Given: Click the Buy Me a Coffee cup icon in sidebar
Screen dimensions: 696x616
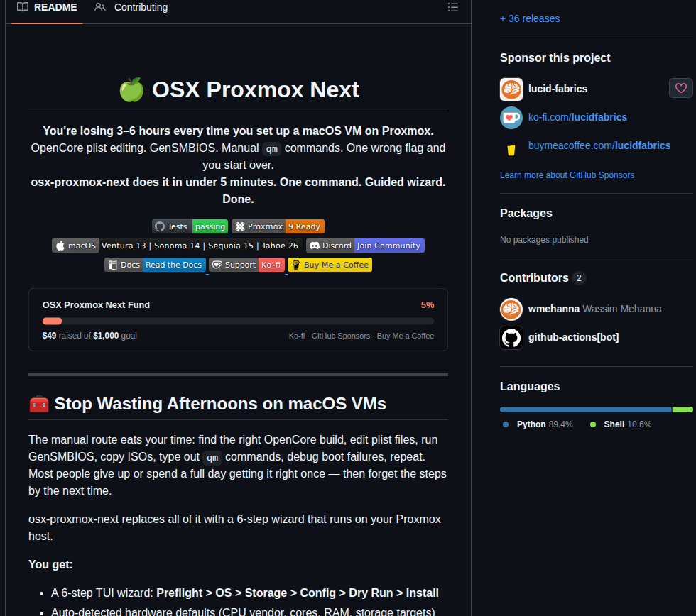Looking at the screenshot, I should tap(511, 149).
